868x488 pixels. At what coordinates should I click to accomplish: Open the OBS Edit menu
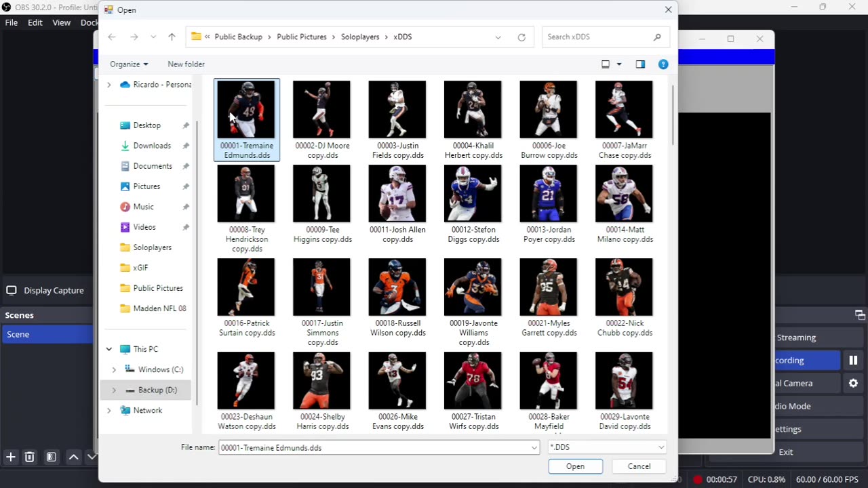[35, 22]
